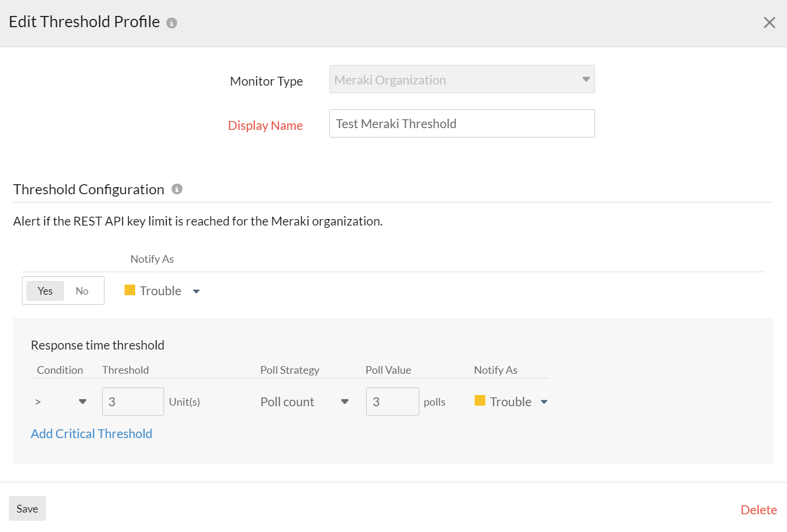Click the polls label
787x532 pixels.
[435, 402]
